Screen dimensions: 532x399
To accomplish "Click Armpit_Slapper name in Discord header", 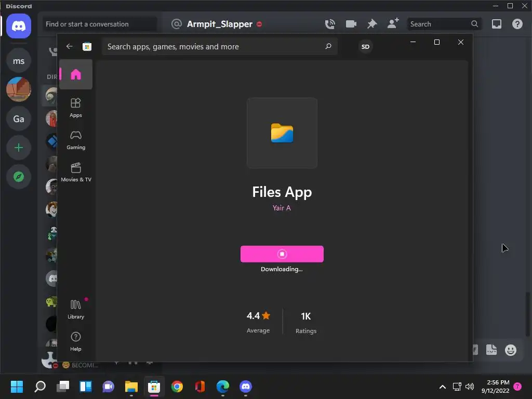I will coord(220,24).
